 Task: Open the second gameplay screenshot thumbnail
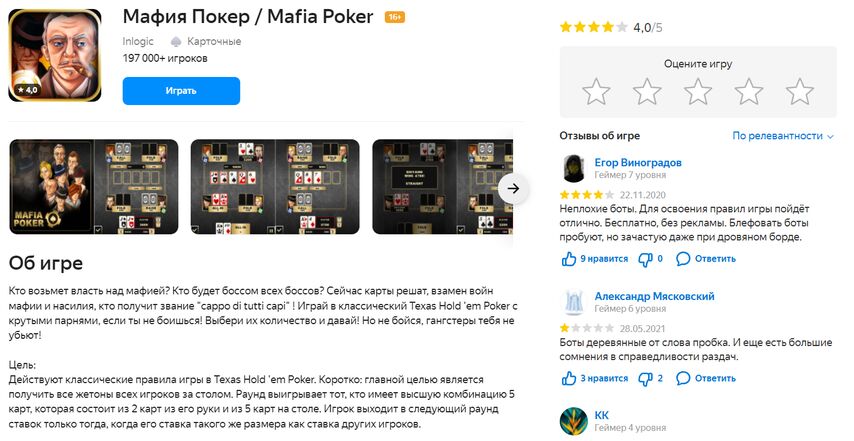coord(275,187)
